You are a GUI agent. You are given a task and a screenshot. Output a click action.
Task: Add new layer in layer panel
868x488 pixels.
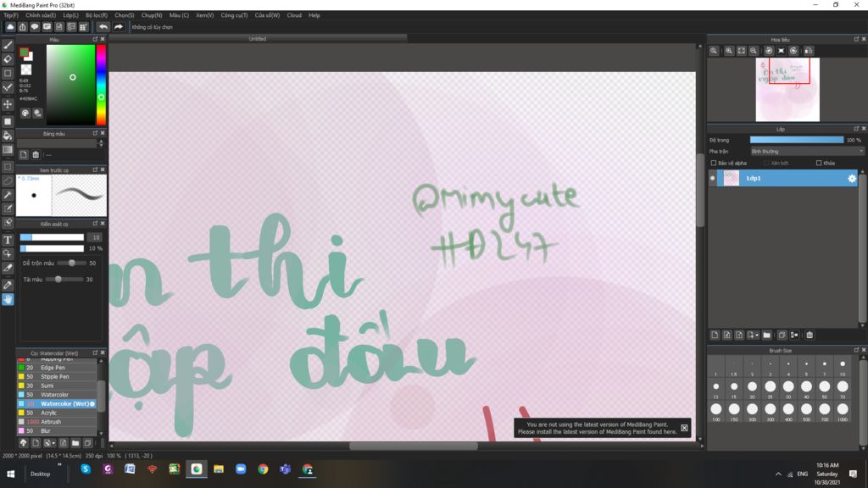click(715, 335)
